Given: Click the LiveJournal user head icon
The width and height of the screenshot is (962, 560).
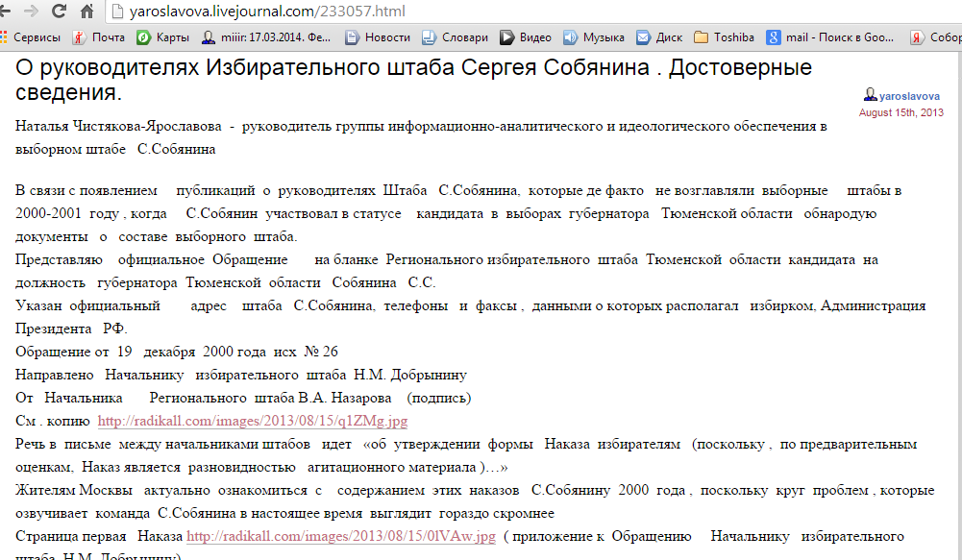Looking at the screenshot, I should coord(870,94).
